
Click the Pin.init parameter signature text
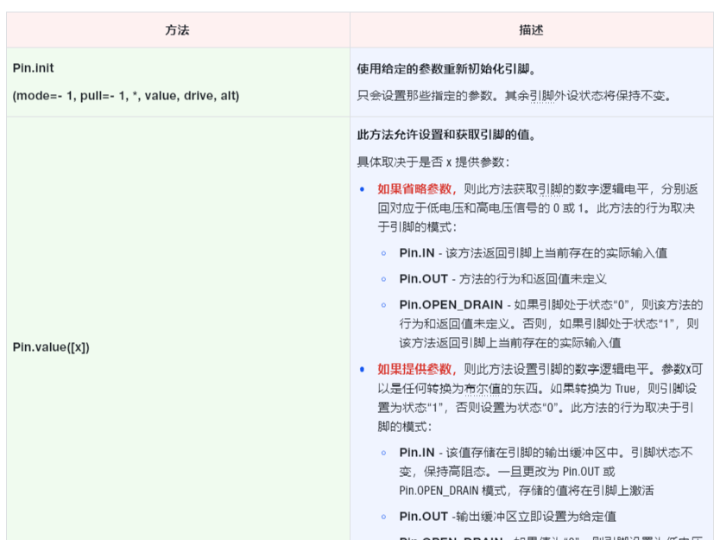pos(126,96)
